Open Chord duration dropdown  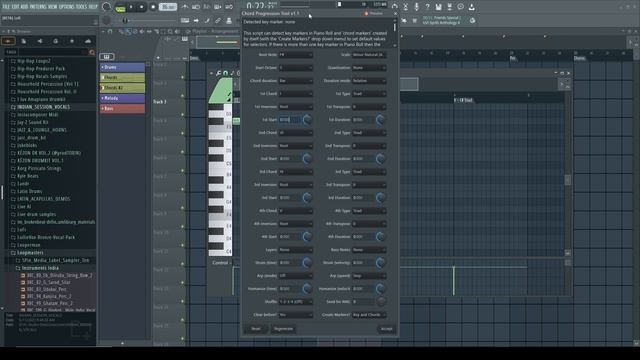tap(296, 81)
